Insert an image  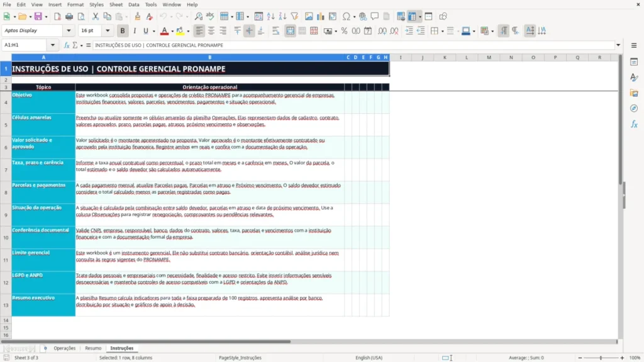(309, 16)
